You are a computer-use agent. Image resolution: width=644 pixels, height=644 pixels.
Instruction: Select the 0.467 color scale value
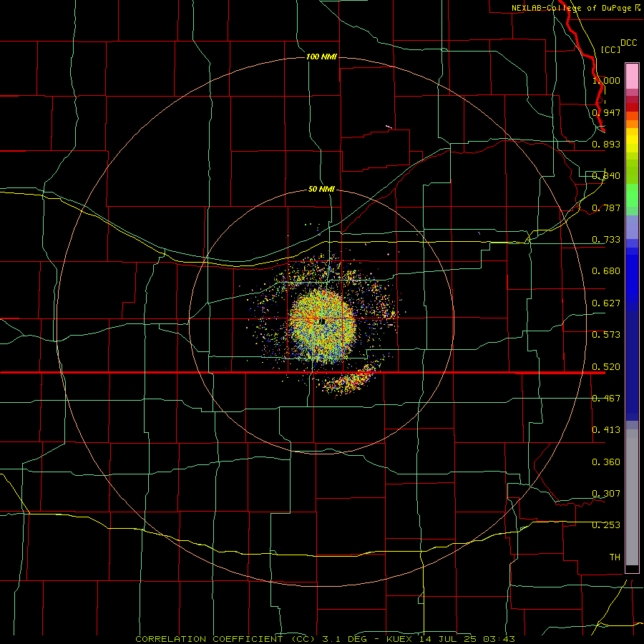click(606, 399)
